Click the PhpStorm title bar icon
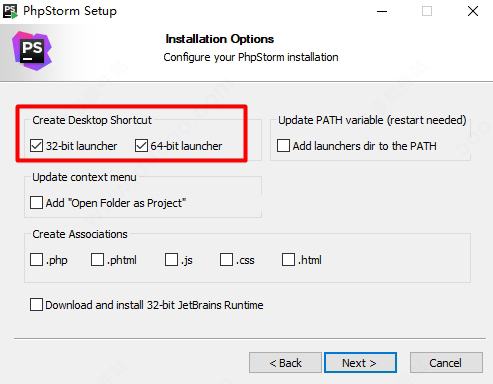 pyautogui.click(x=10, y=11)
